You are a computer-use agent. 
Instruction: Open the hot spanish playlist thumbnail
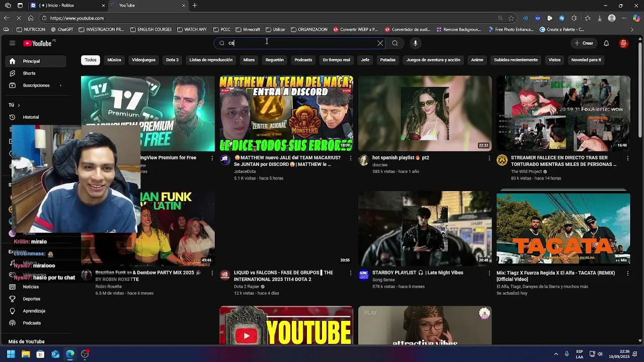[x=425, y=114]
